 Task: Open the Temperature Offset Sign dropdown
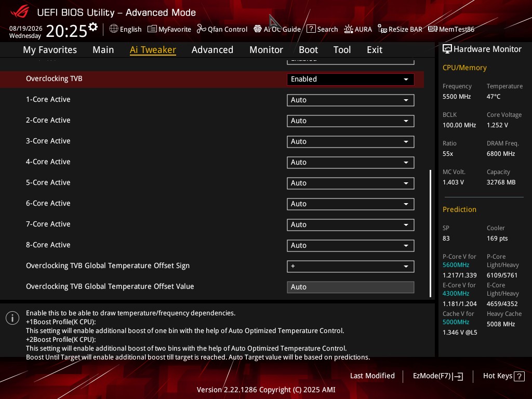coord(351,267)
